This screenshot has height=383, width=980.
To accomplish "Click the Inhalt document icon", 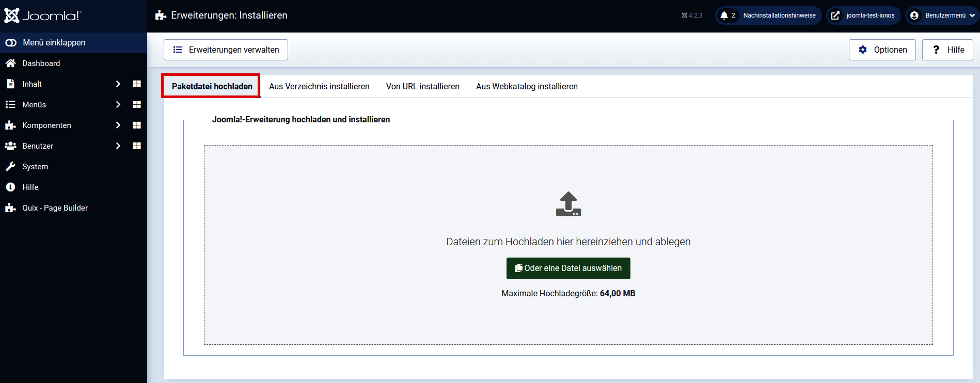I will click(x=10, y=84).
